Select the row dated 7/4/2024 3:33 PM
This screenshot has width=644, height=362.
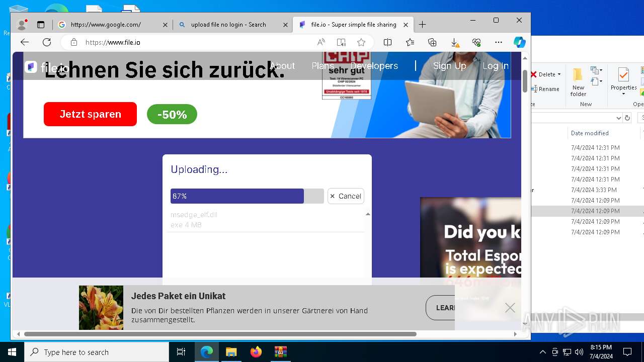[x=588, y=190]
